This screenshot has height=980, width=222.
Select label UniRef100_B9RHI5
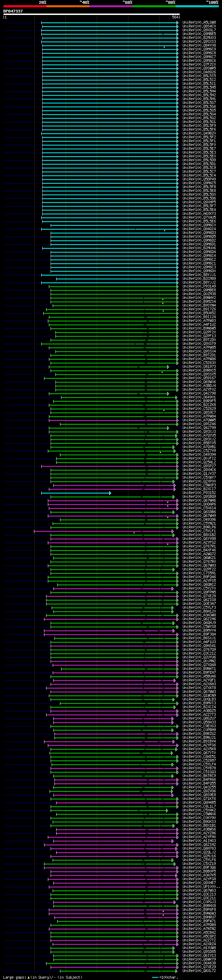tap(199, 370)
